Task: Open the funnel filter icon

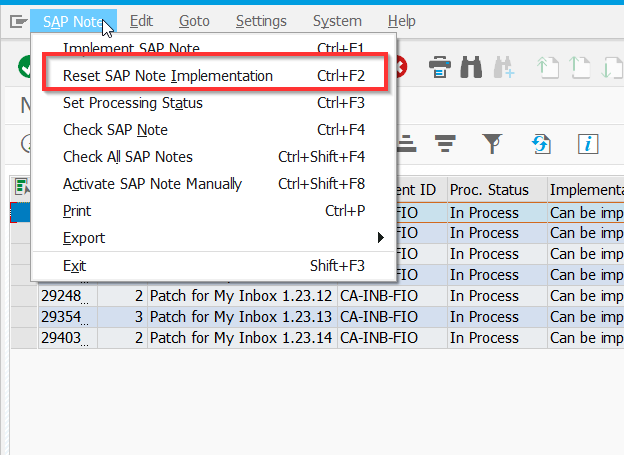Action: point(492,143)
